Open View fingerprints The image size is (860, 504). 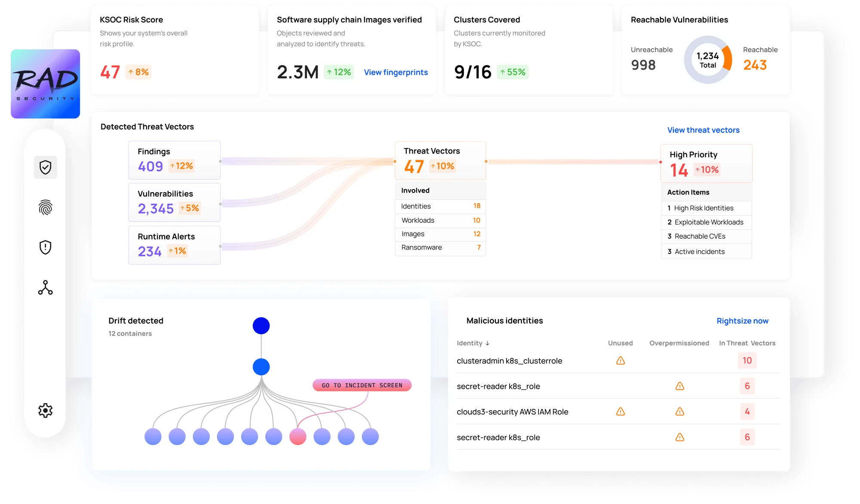pos(396,72)
